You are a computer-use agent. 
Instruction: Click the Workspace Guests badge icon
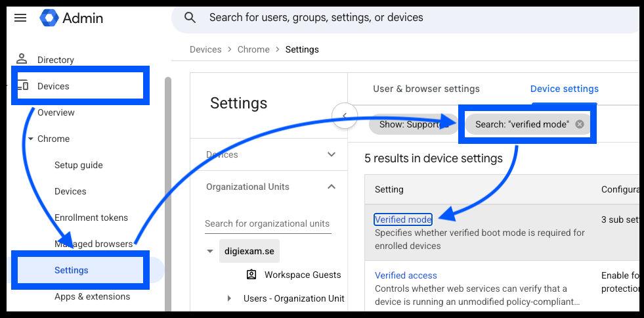tap(251, 275)
